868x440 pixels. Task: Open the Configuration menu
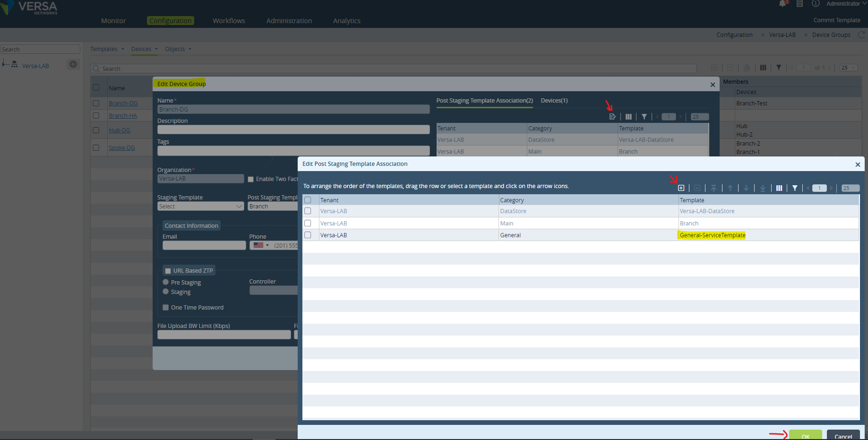(x=171, y=21)
